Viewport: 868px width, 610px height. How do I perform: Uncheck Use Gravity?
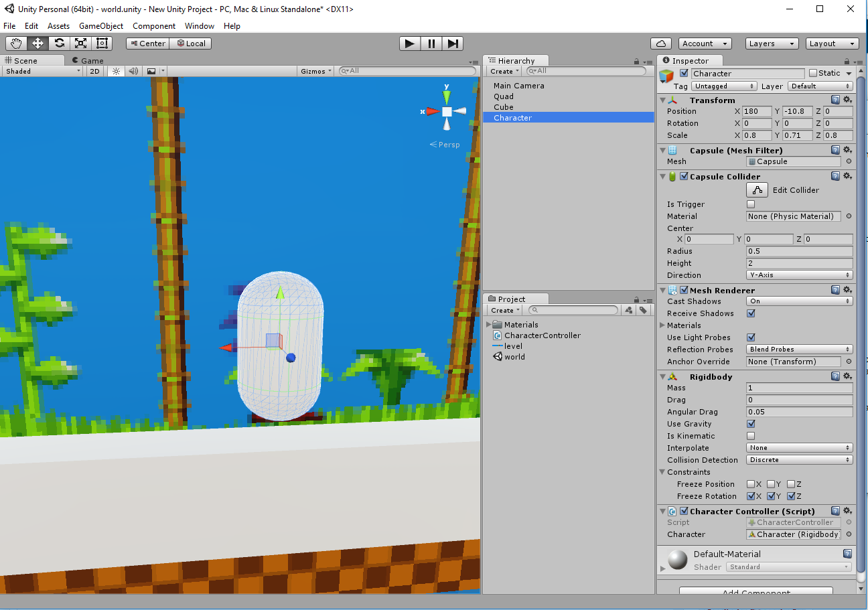tap(751, 424)
